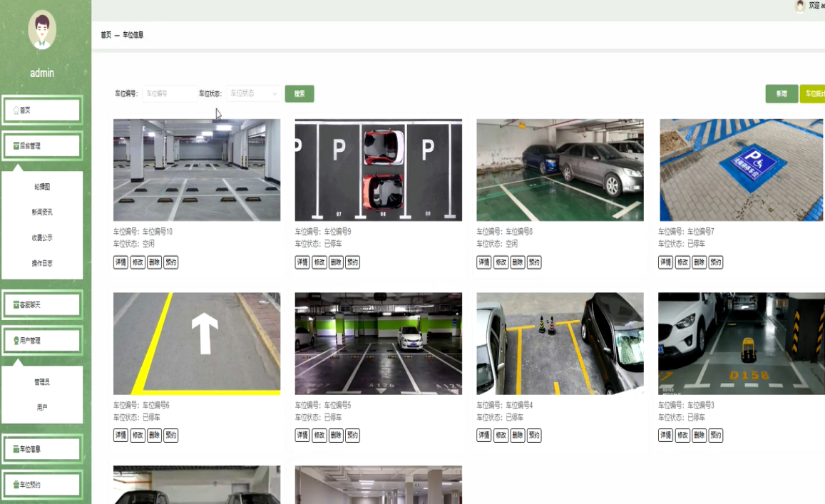Open thumbnail of 车位编号6 white arrow

click(x=197, y=344)
